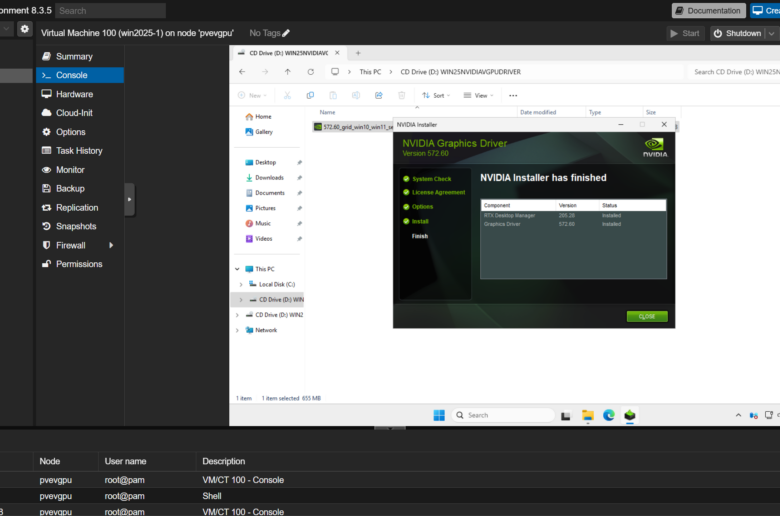
Task: Select the RTX Desktop Manager row
Action: pyautogui.click(x=573, y=216)
